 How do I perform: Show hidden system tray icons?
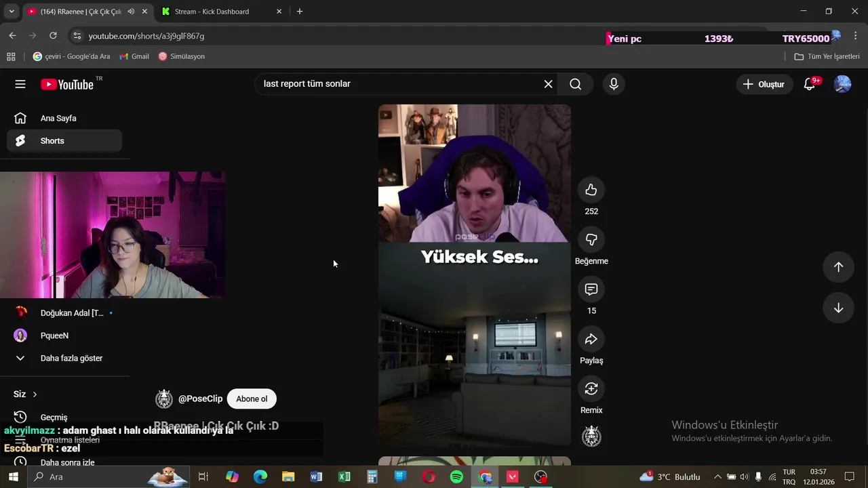pos(717,476)
